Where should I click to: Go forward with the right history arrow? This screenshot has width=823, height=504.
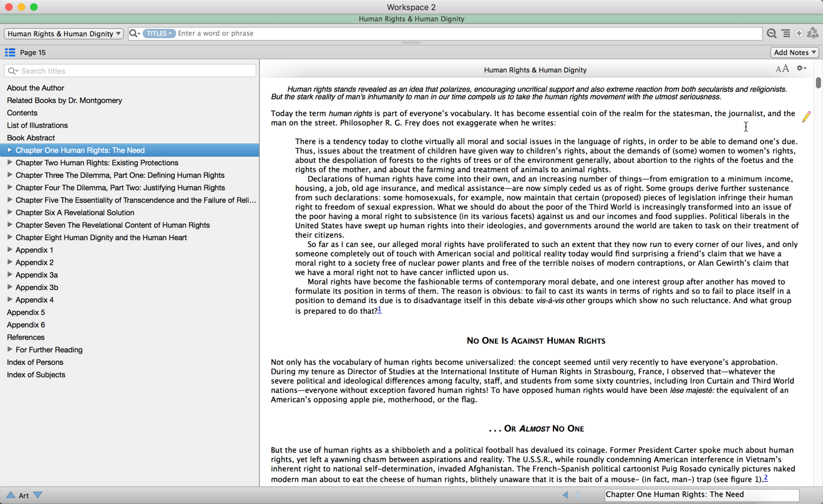[x=580, y=495]
